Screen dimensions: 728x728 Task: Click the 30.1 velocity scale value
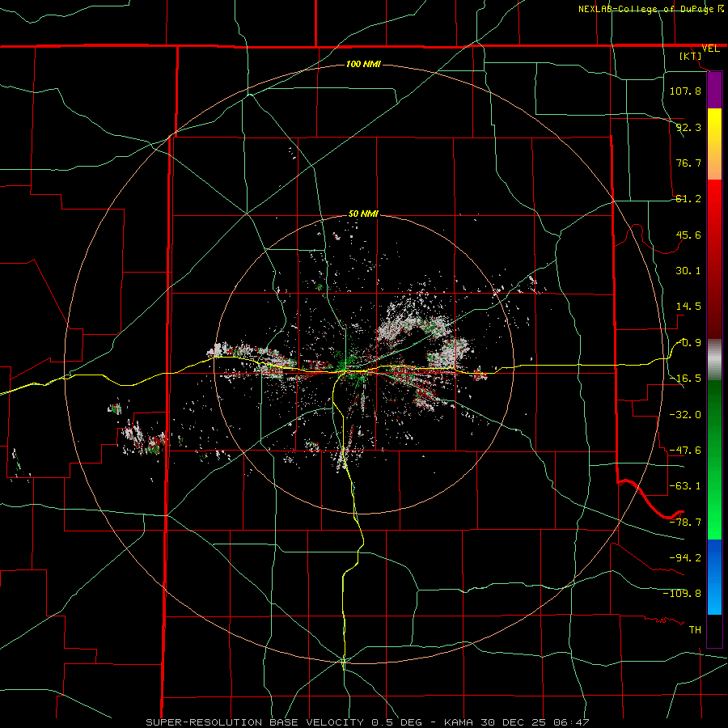pos(688,271)
